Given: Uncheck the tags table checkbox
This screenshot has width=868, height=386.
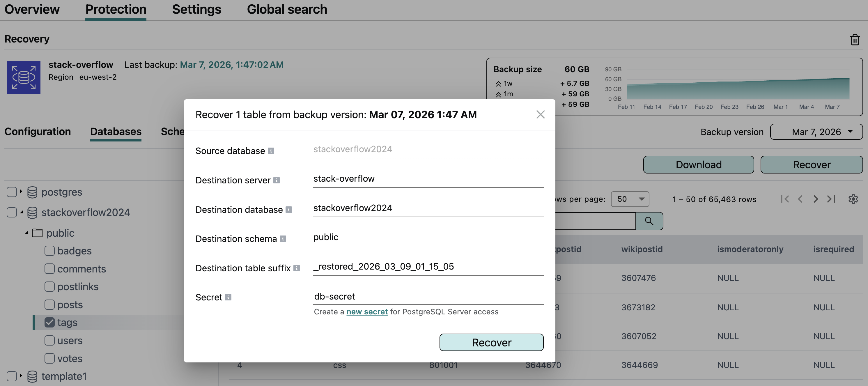Looking at the screenshot, I should tap(49, 323).
